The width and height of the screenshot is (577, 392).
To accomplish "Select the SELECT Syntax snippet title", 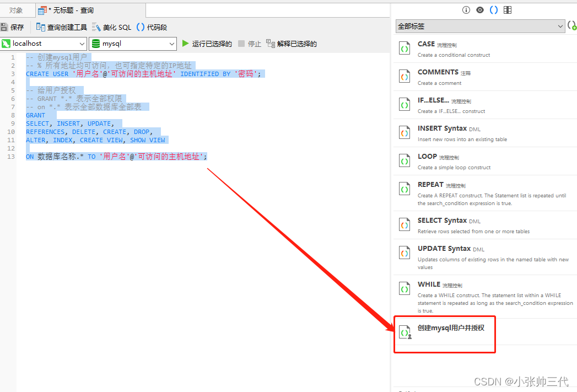I will click(442, 221).
